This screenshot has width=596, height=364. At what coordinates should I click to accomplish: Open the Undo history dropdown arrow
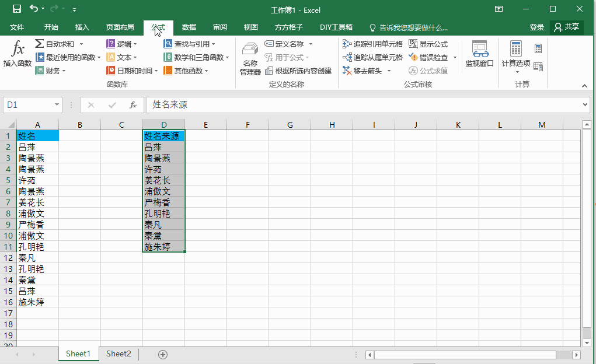pyautogui.click(x=43, y=9)
